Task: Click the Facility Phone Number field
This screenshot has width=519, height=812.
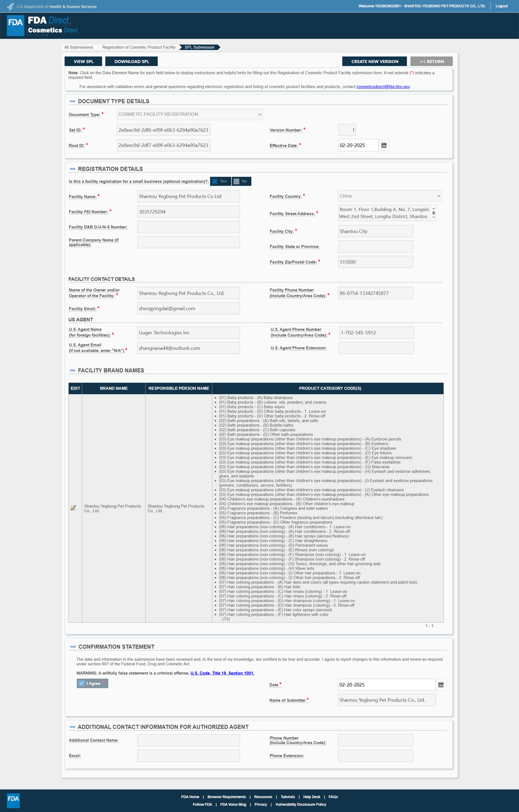Action: pyautogui.click(x=375, y=293)
